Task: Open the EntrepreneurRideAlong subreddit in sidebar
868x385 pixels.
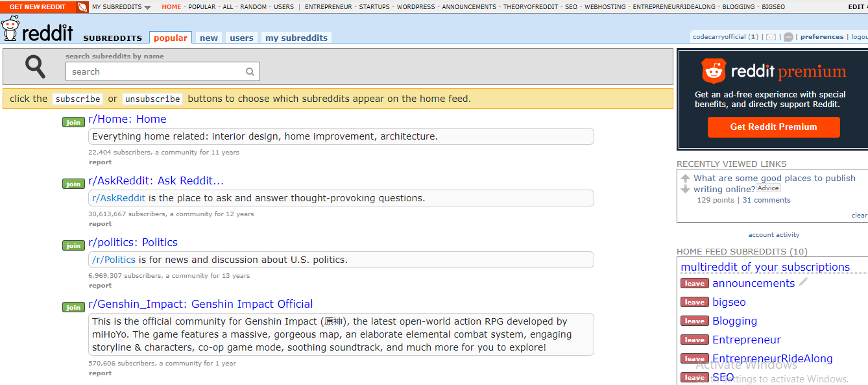Action: 772,358
